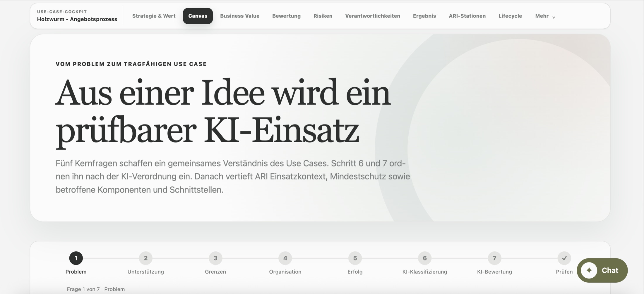
Task: Open ARI-Stationen tab
Action: 467,16
